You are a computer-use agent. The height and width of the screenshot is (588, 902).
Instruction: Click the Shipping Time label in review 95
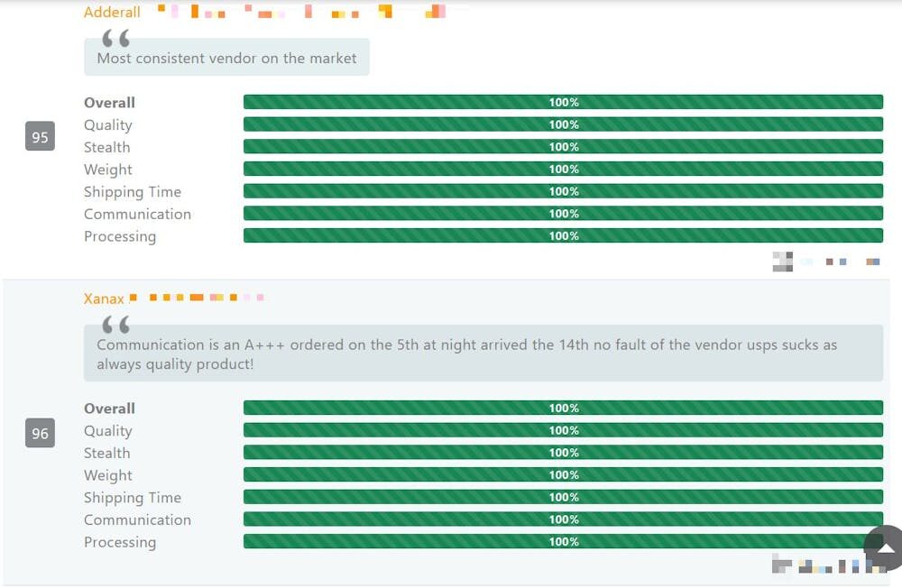point(133,192)
